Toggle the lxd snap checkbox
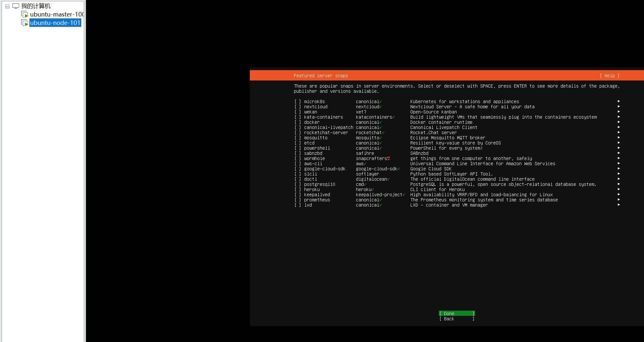 click(x=298, y=205)
